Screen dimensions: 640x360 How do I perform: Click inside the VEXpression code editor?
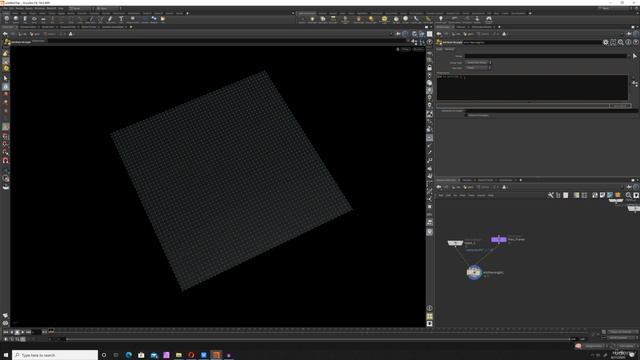pyautogui.click(x=532, y=87)
